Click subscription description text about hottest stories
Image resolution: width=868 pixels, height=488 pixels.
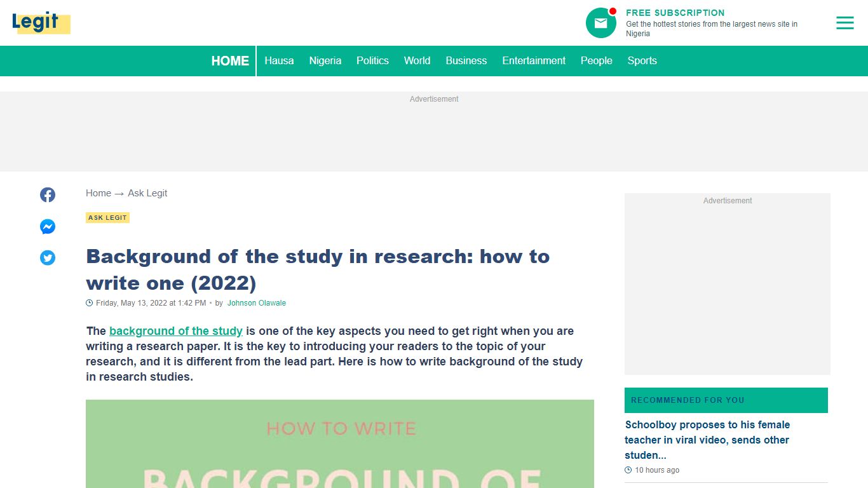pyautogui.click(x=712, y=29)
